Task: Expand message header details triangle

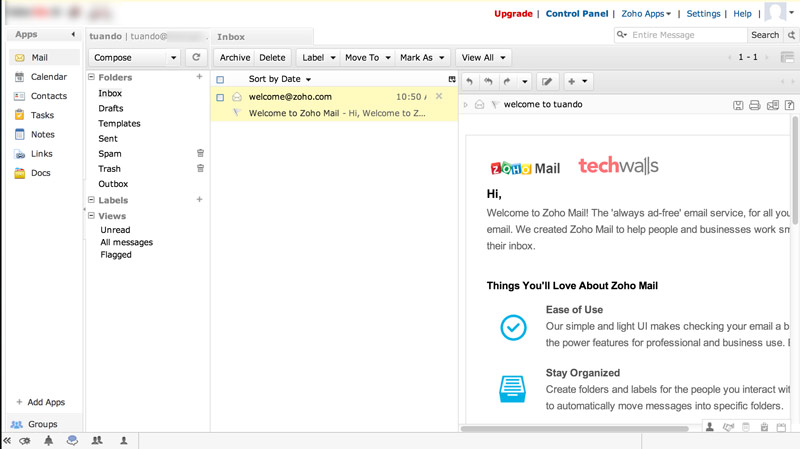Action: (465, 105)
